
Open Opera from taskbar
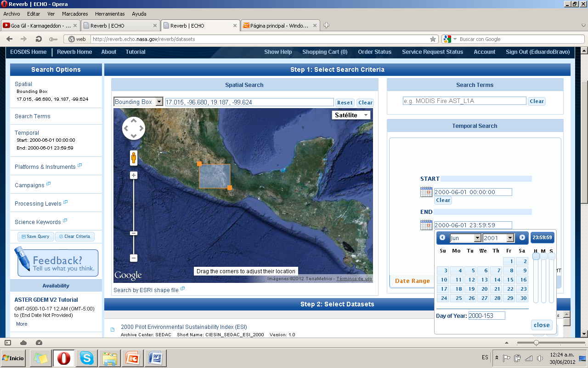pos(64,358)
